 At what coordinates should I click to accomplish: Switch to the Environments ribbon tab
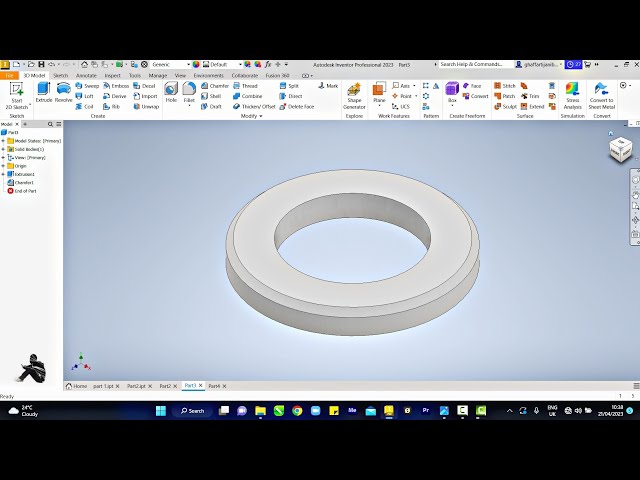209,76
